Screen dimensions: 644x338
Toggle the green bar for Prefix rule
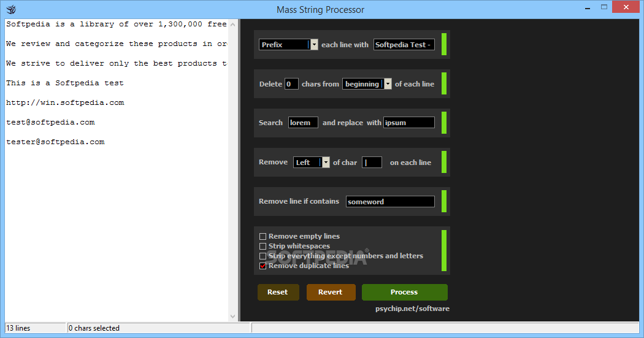pos(444,44)
